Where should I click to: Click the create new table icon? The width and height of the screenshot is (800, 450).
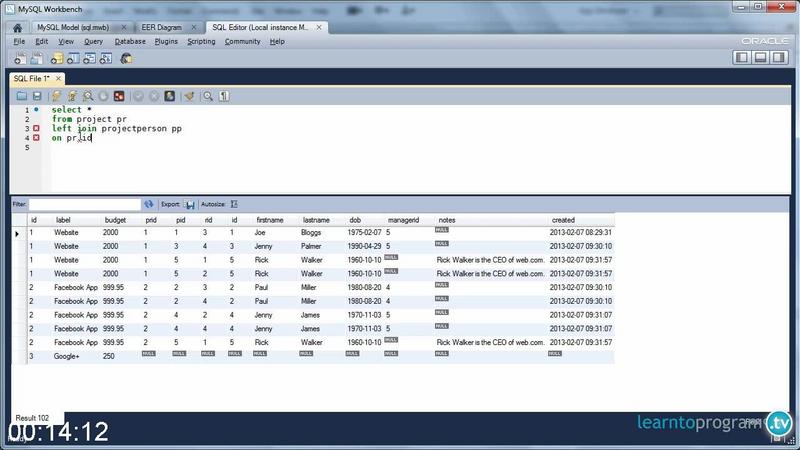pos(73,59)
